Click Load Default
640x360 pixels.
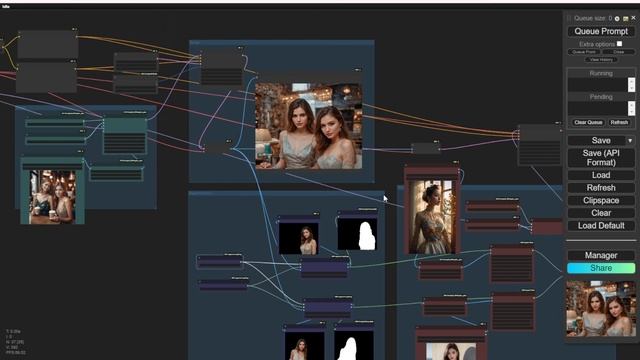coord(601,226)
